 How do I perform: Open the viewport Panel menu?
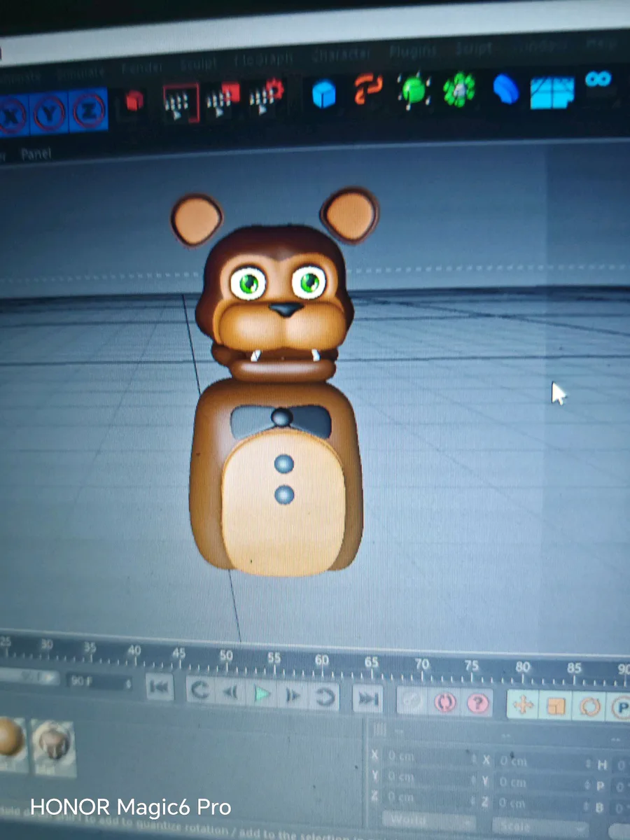(x=36, y=154)
